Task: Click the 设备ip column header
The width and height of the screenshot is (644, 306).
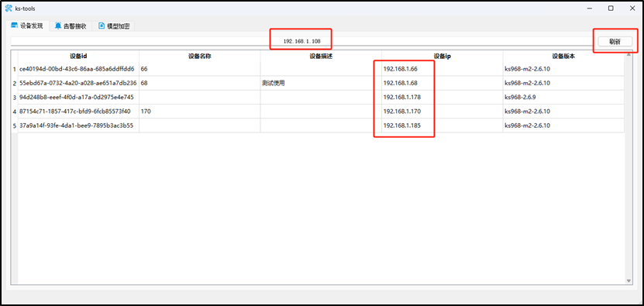Action: coord(443,57)
